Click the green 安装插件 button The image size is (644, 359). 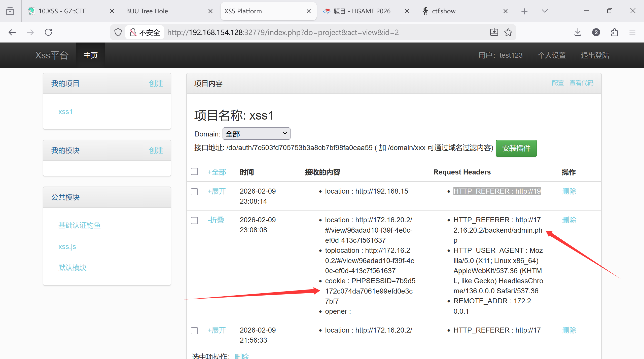coord(516,148)
